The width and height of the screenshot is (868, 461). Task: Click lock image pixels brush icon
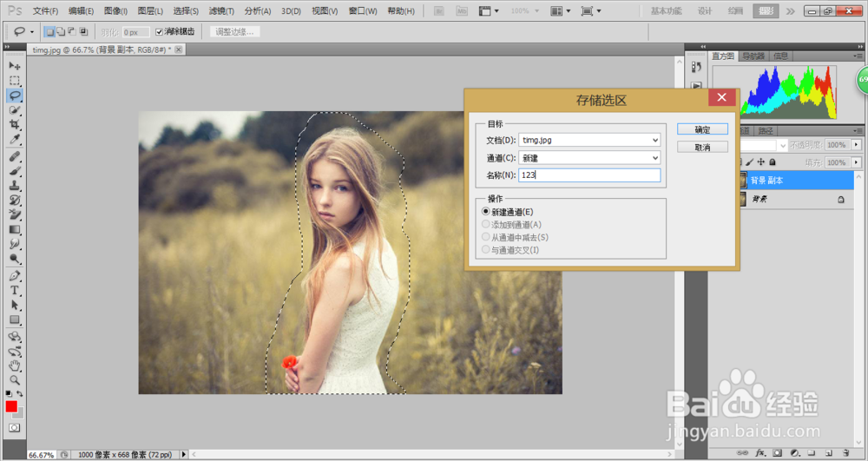tap(750, 162)
